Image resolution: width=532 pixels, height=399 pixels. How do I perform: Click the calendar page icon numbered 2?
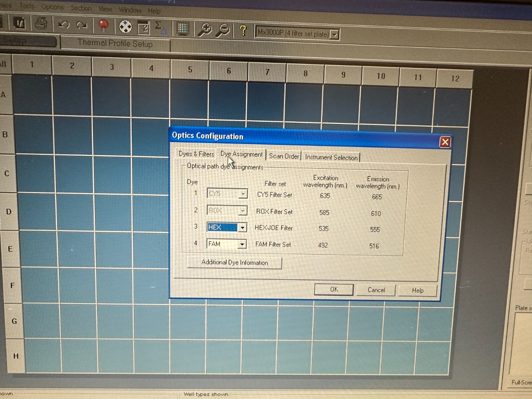pos(144,27)
